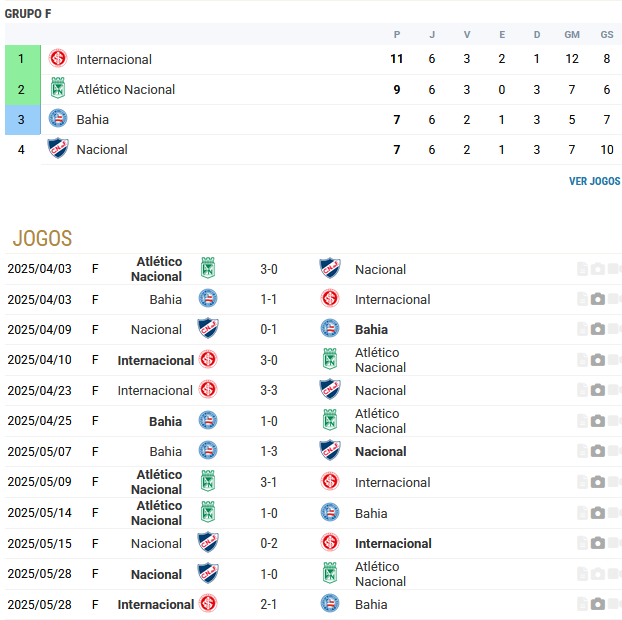
Task: Click the P points column header
Action: point(397,35)
